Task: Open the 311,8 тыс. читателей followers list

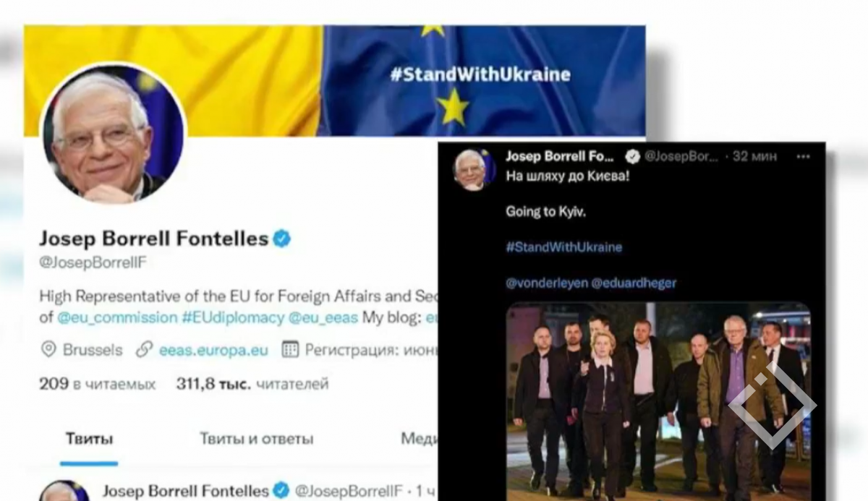Action: [x=252, y=384]
